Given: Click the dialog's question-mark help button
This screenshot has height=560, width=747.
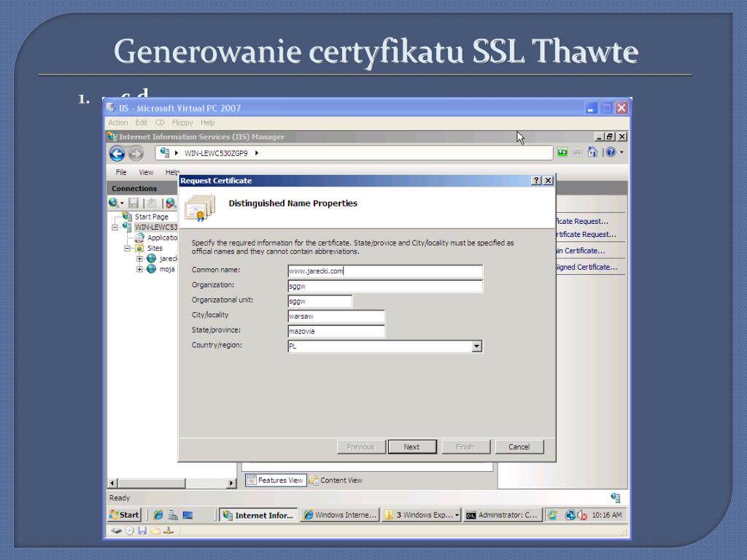Looking at the screenshot, I should pyautogui.click(x=536, y=181).
